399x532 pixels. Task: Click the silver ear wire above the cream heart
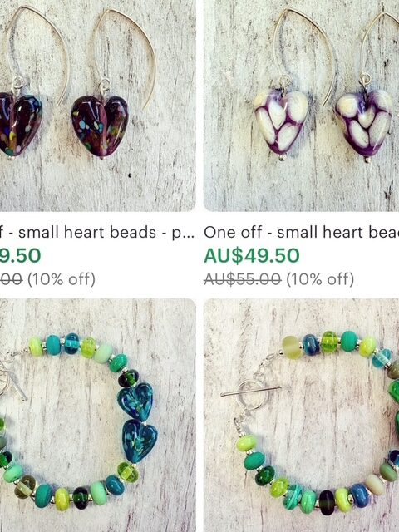(305, 54)
